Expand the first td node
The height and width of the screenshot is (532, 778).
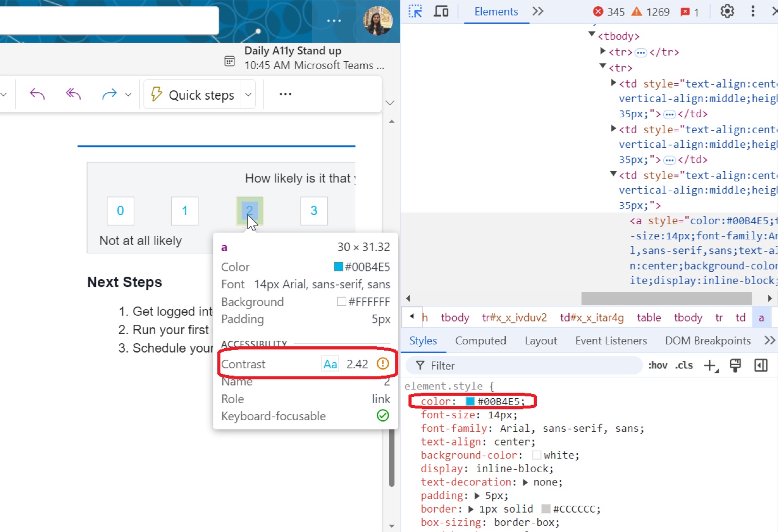[614, 83]
